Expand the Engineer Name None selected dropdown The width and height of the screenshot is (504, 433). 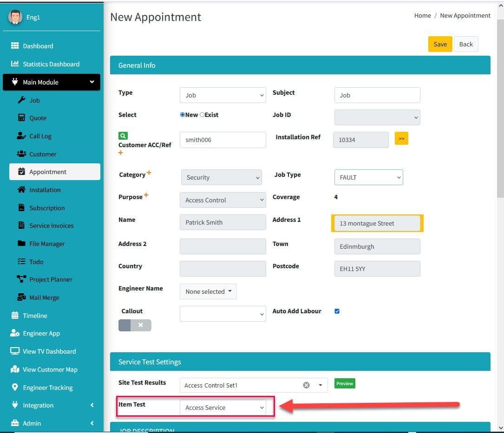[x=208, y=291]
